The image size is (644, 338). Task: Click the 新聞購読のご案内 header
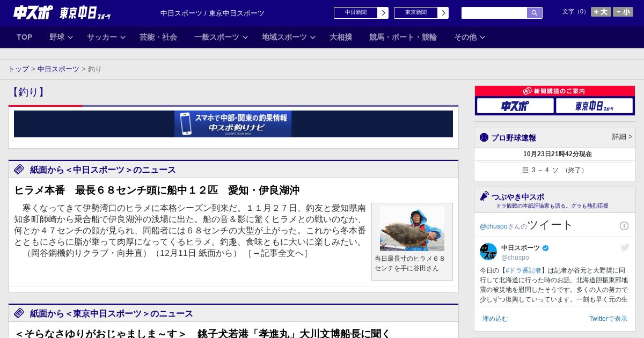(x=554, y=91)
